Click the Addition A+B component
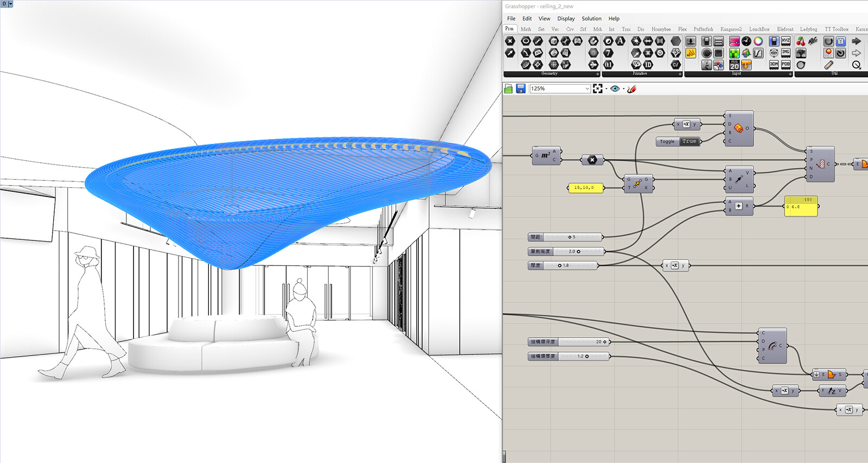 pyautogui.click(x=739, y=206)
